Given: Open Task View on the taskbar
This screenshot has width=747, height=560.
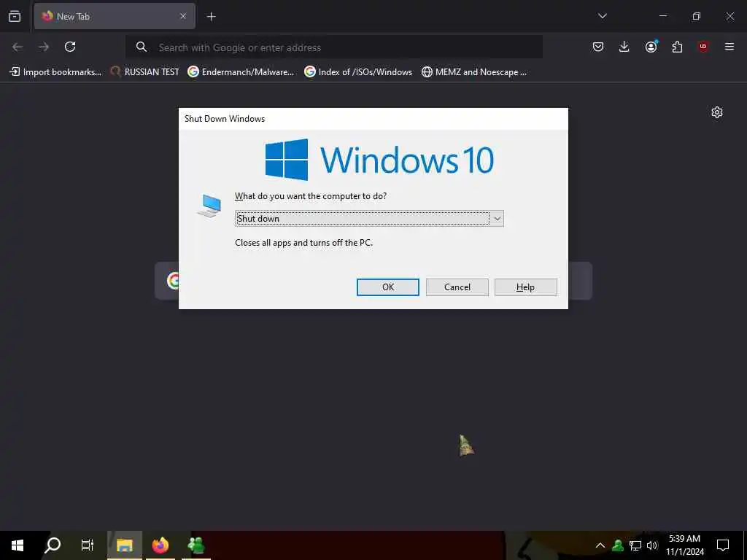Looking at the screenshot, I should [88, 545].
